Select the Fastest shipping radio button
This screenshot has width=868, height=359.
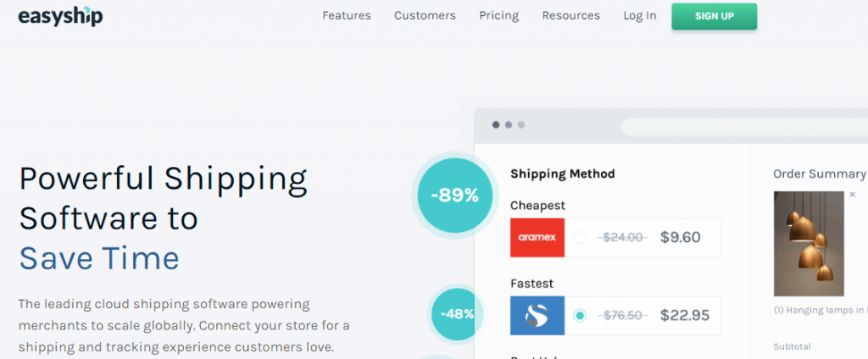[580, 316]
